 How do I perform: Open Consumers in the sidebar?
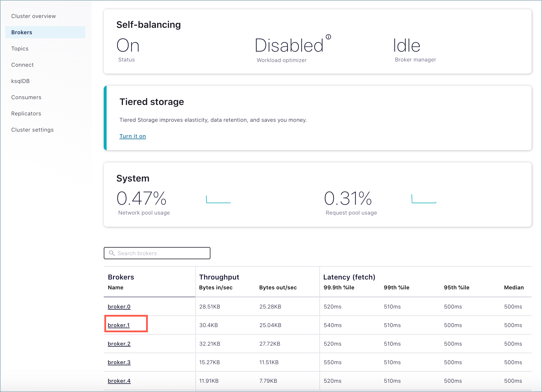pos(26,97)
